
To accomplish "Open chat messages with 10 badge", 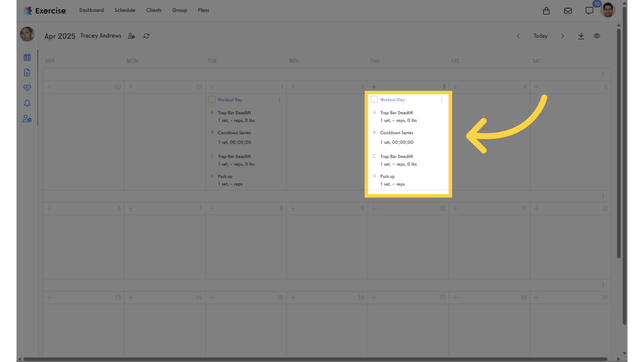I will [589, 11].
